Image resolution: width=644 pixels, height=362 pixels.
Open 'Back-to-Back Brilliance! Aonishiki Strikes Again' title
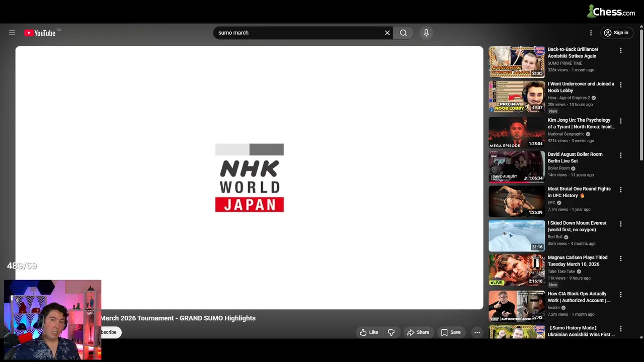pos(573,53)
